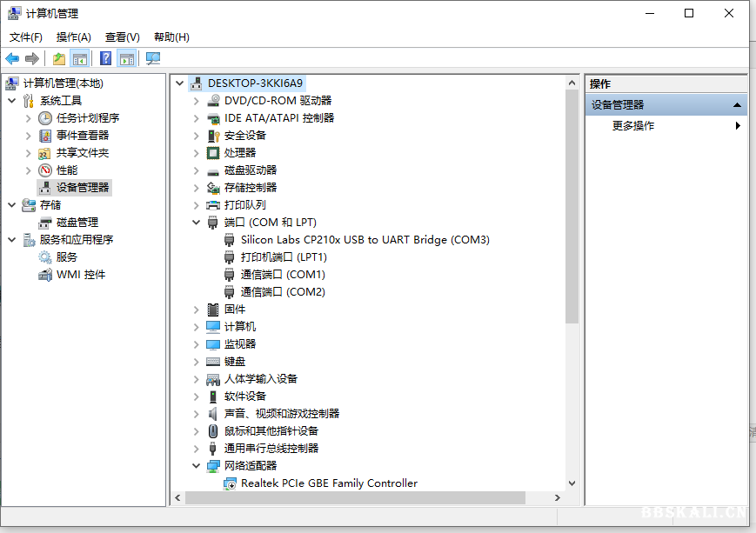756x533 pixels.
Task: Toggle the show/hide console tree button
Action: point(80,58)
